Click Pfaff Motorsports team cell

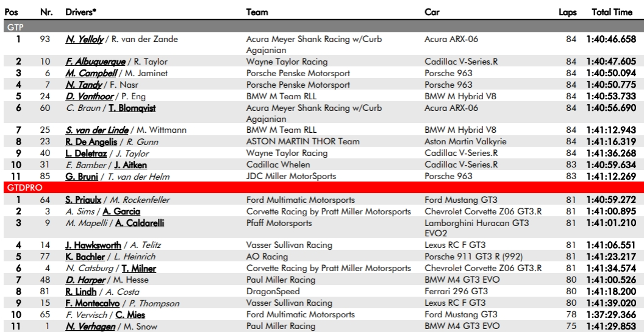tap(279, 223)
